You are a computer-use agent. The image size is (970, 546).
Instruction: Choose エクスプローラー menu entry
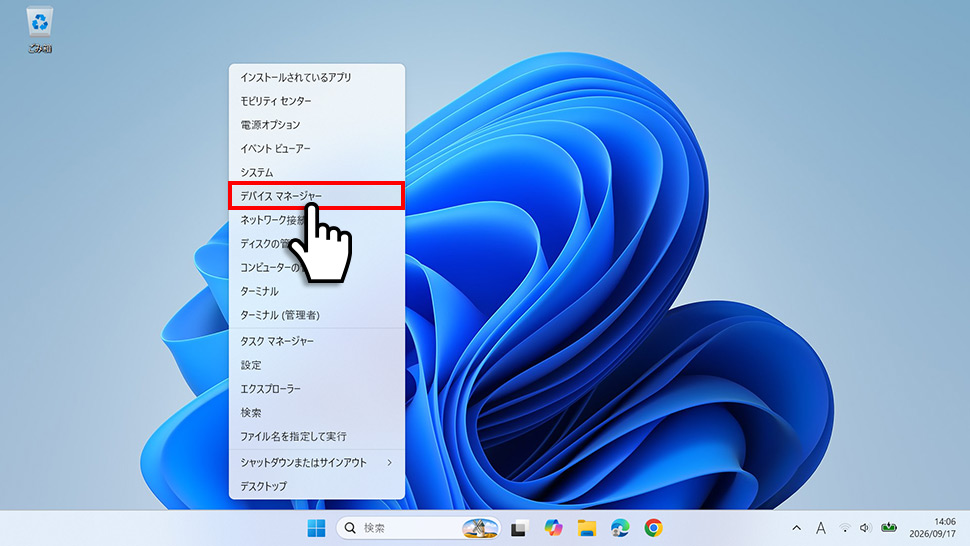[x=317, y=389]
